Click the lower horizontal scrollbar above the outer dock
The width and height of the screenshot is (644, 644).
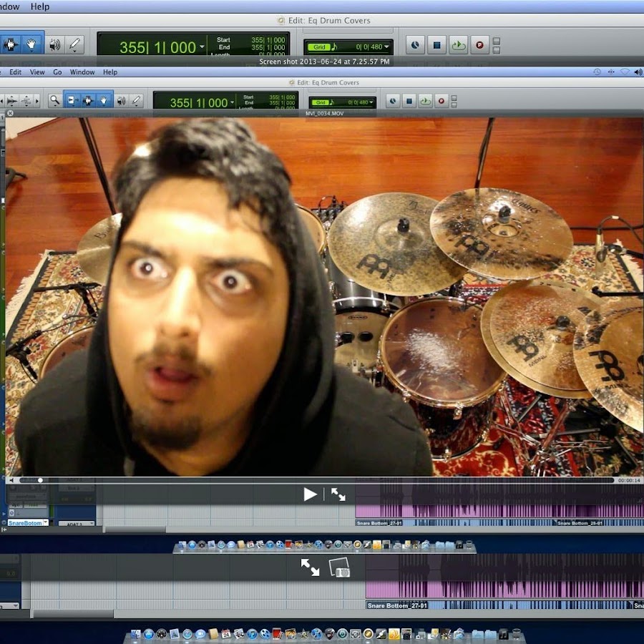click(x=73, y=614)
